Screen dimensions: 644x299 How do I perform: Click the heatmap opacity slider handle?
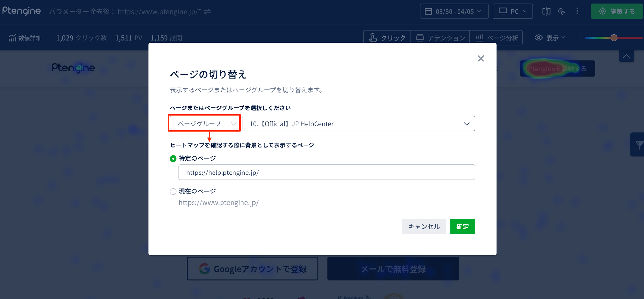614,38
